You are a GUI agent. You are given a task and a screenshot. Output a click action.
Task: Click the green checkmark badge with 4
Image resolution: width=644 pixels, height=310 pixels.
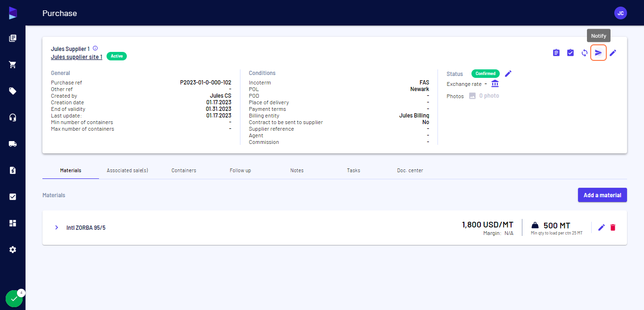[x=14, y=298]
